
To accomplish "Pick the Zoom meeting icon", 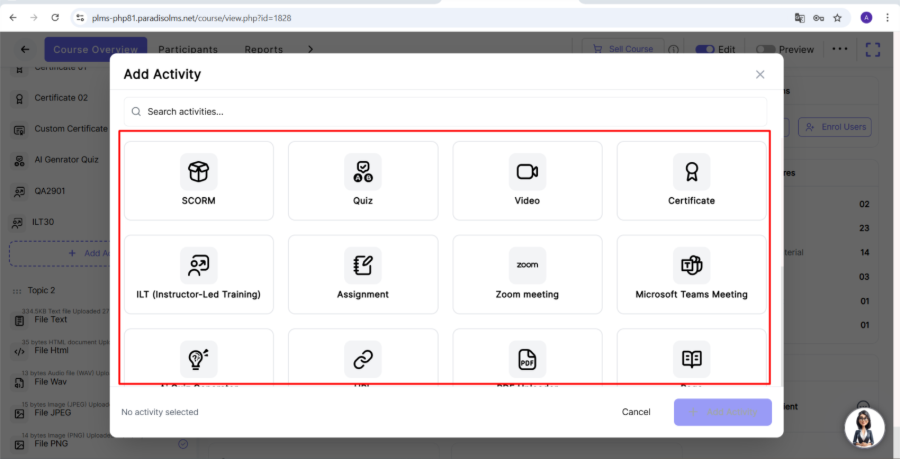I will [x=527, y=265].
